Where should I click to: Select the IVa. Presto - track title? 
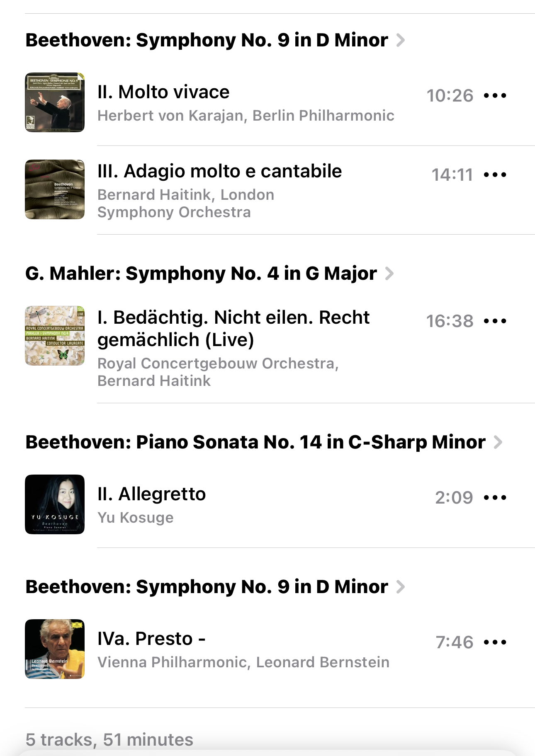tap(151, 639)
